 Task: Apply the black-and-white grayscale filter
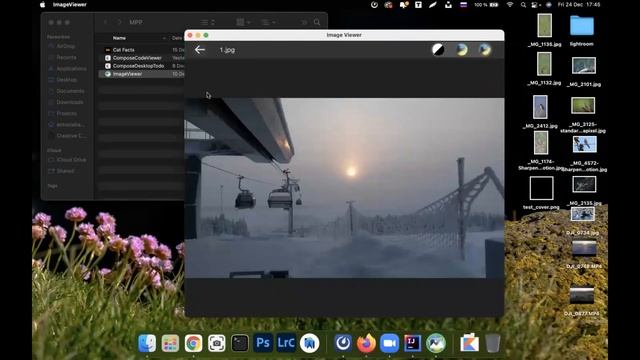point(438,50)
